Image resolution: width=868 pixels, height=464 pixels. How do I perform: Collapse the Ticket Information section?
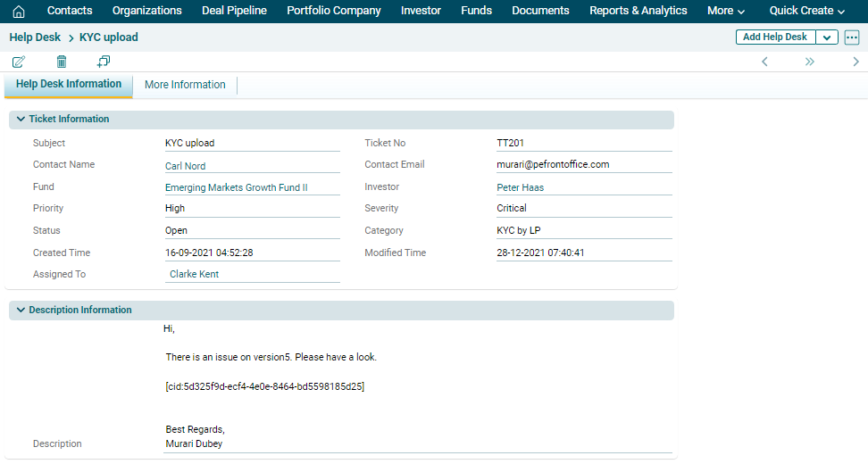(21, 119)
